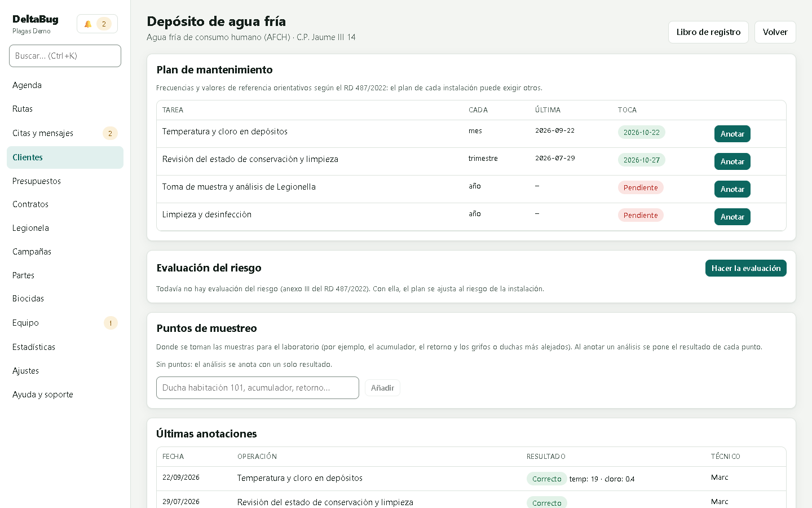Click Temperatura y cloro annotation row operation
This screenshot has height=508, width=812.
(x=299, y=478)
